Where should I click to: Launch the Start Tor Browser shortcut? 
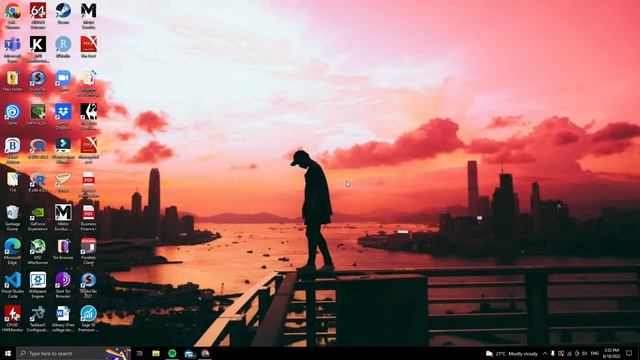tap(63, 285)
